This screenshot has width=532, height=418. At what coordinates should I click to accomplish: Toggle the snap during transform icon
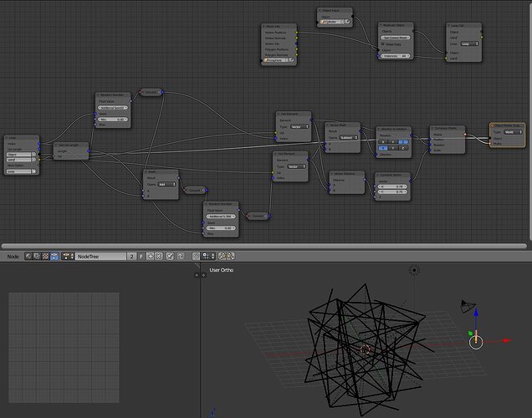click(x=196, y=257)
